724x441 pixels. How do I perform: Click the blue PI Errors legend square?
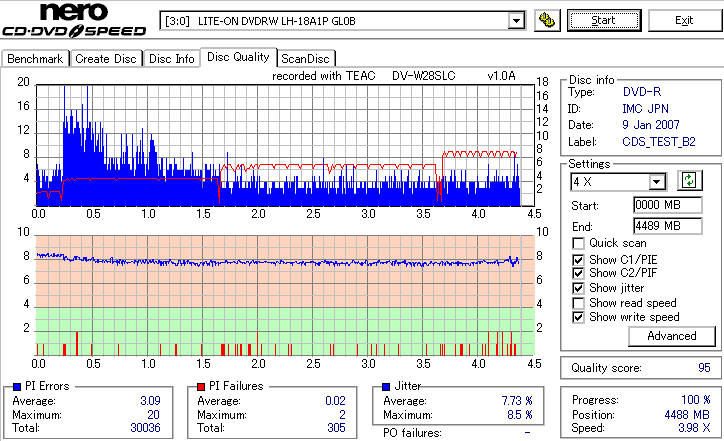(x=17, y=387)
